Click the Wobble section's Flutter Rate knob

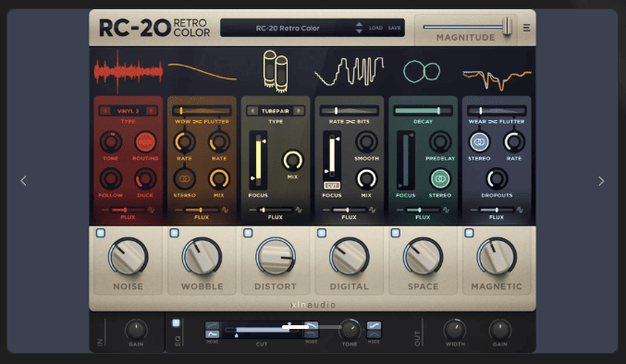coord(219,142)
